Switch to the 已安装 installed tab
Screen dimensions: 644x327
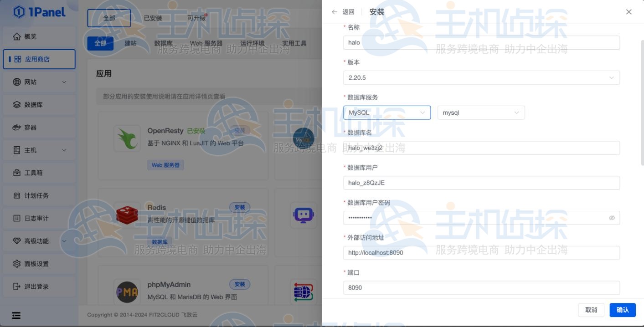pos(153,18)
